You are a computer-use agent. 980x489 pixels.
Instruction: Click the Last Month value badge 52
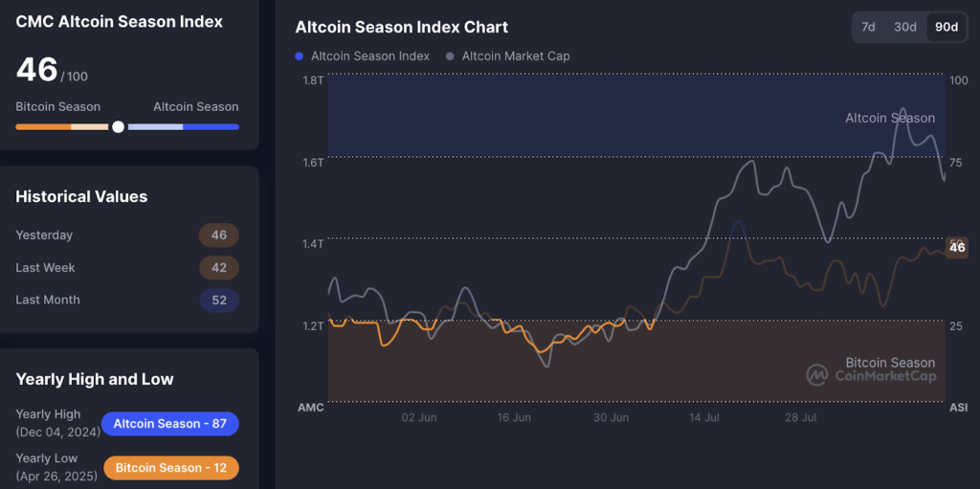pyautogui.click(x=218, y=300)
